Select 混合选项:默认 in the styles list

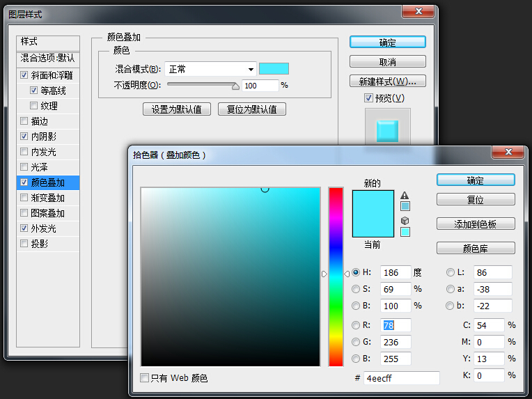pos(47,58)
